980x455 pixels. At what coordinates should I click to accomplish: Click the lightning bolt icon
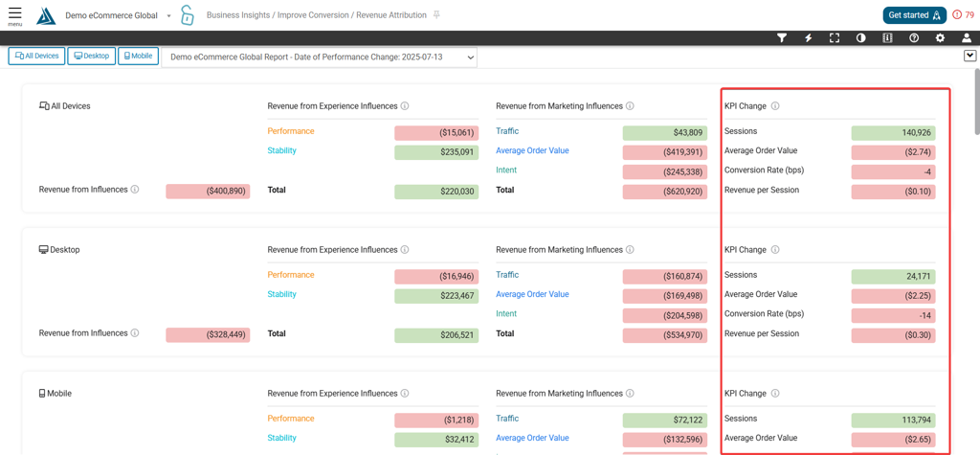[x=808, y=38]
